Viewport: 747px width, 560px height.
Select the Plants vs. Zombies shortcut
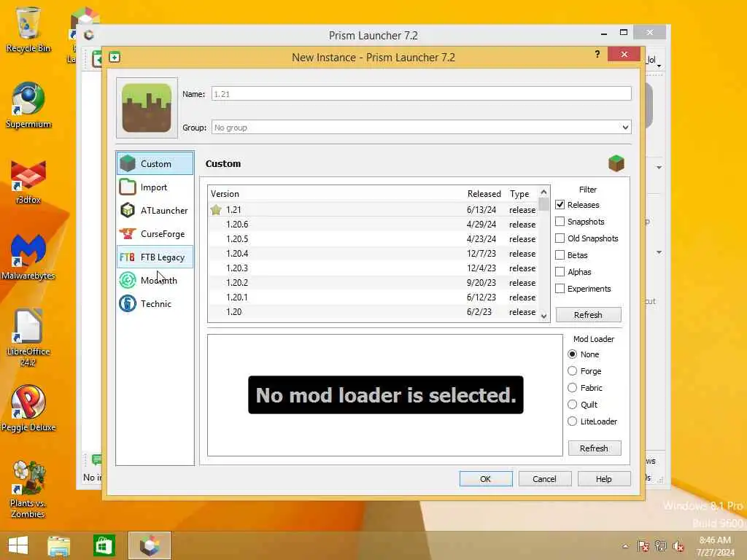(x=28, y=489)
